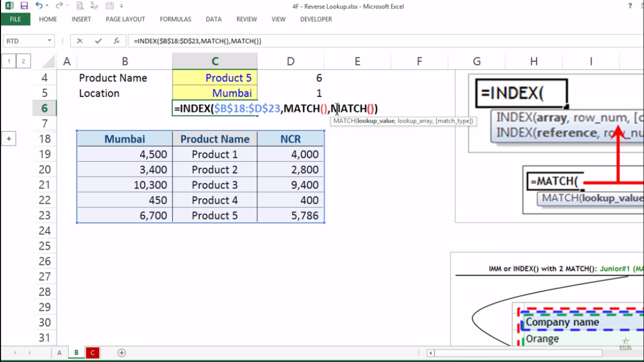This screenshot has width=644, height=362.
Task: Click the cell containing 10,300
Action: pyautogui.click(x=125, y=185)
